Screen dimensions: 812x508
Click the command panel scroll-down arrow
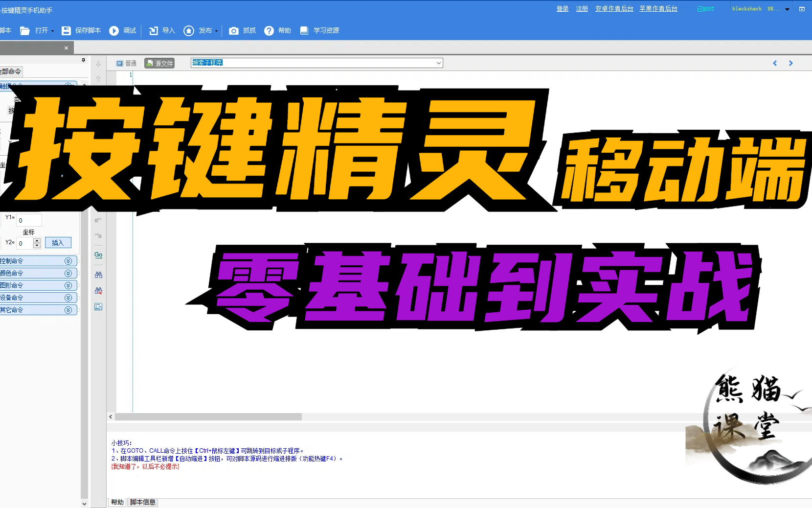[84, 504]
